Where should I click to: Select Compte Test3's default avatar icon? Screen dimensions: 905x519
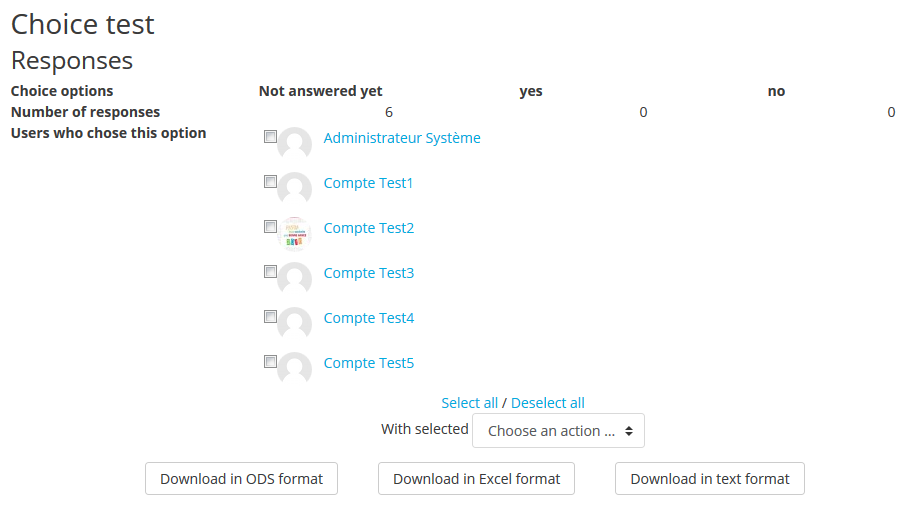(x=294, y=279)
